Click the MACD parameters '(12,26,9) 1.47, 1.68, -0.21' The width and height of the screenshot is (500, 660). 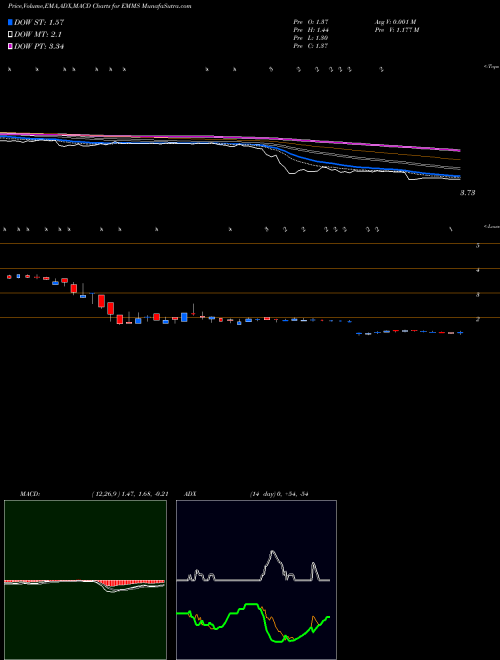pyautogui.click(x=130, y=494)
